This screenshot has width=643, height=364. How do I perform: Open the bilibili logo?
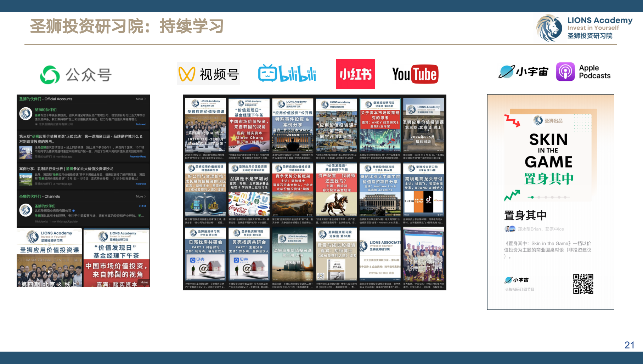(287, 74)
